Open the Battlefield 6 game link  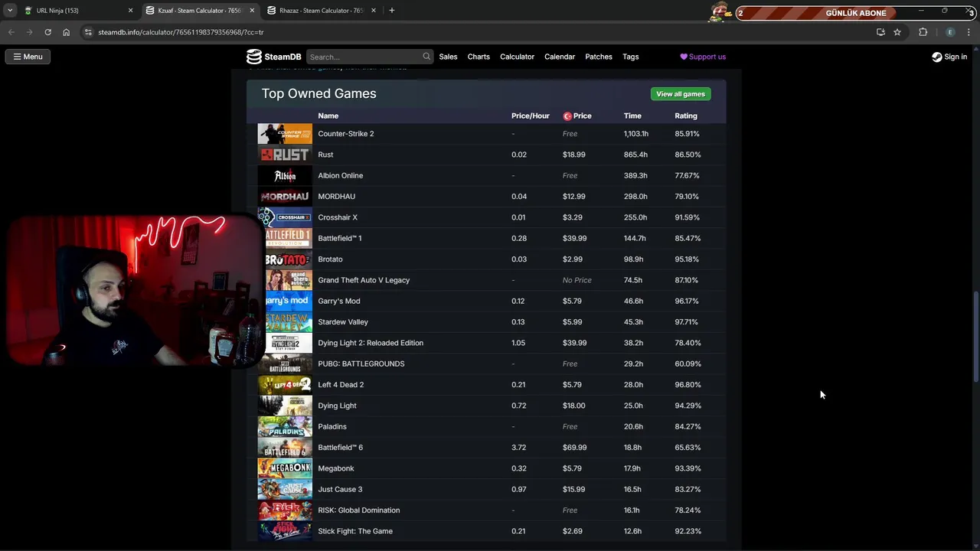pos(341,448)
